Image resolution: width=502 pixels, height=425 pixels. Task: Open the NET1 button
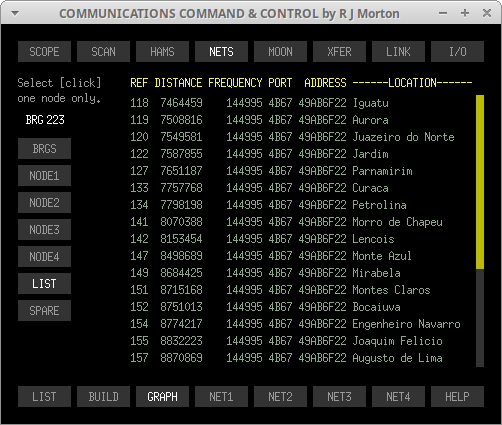221,397
